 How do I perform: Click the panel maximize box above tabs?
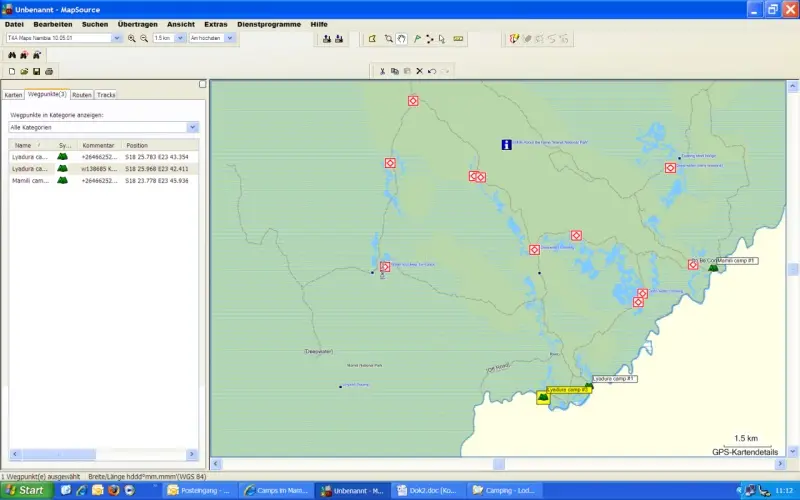(202, 84)
